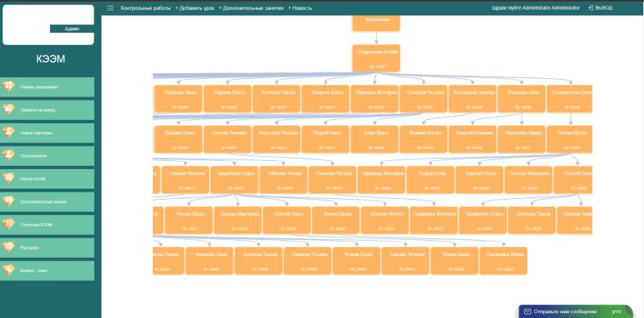The width and height of the screenshot is (644, 318).
Task: Select Мякина Ульяна node in third row
Action: point(283,180)
